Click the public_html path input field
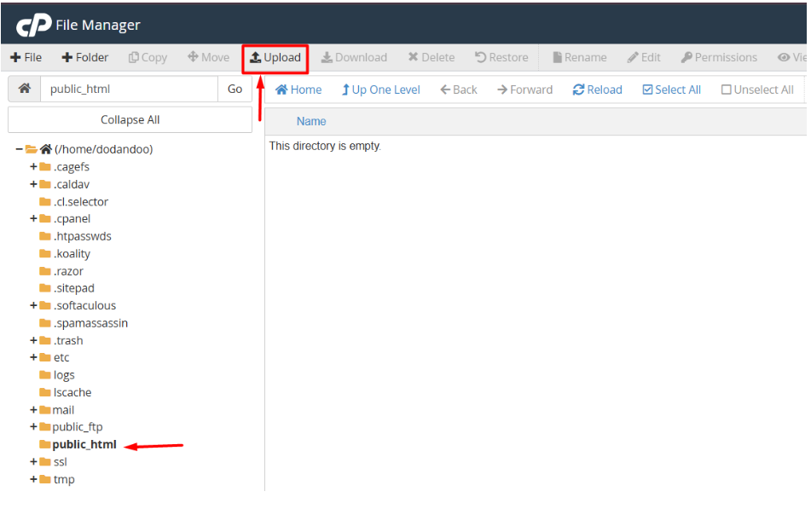811x532 pixels. pyautogui.click(x=129, y=89)
